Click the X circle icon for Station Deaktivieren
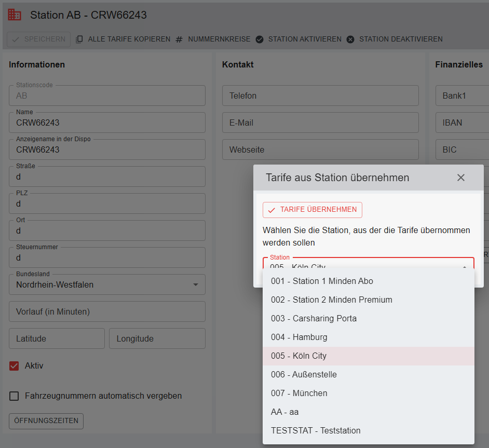Image resolution: width=489 pixels, height=448 pixels. pyautogui.click(x=350, y=39)
